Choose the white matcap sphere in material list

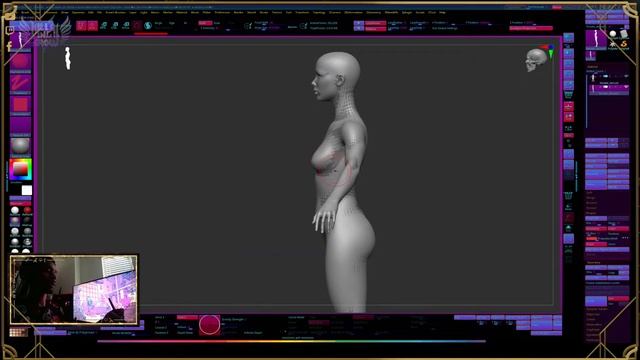15,210
